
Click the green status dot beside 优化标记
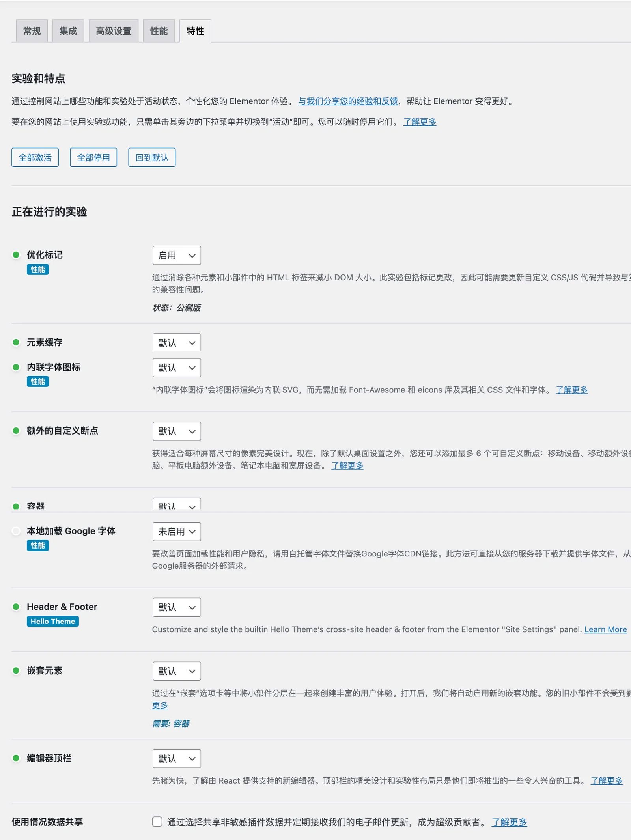16,255
